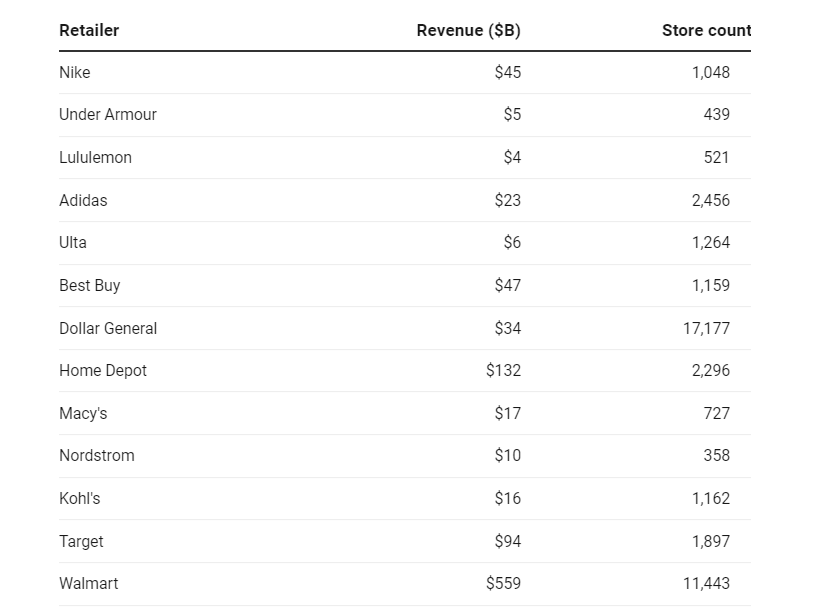826x607 pixels.
Task: Click Adidas revenue value $23
Action: pyautogui.click(x=508, y=200)
